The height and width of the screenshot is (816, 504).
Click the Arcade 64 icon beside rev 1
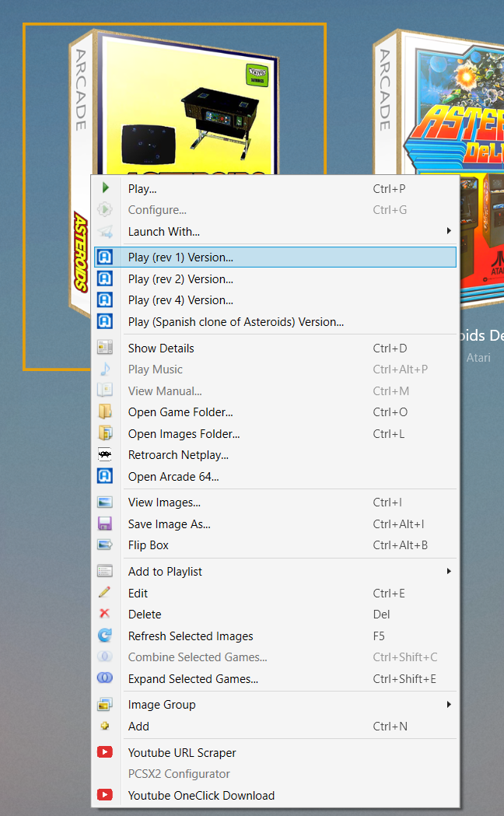(x=105, y=257)
